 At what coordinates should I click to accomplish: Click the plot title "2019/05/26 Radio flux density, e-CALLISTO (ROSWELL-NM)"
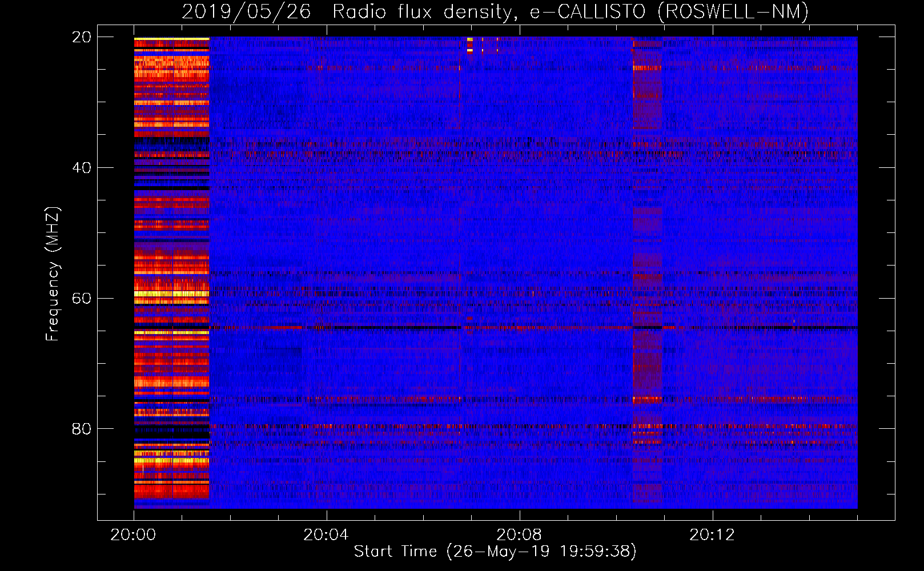pyautogui.click(x=495, y=11)
